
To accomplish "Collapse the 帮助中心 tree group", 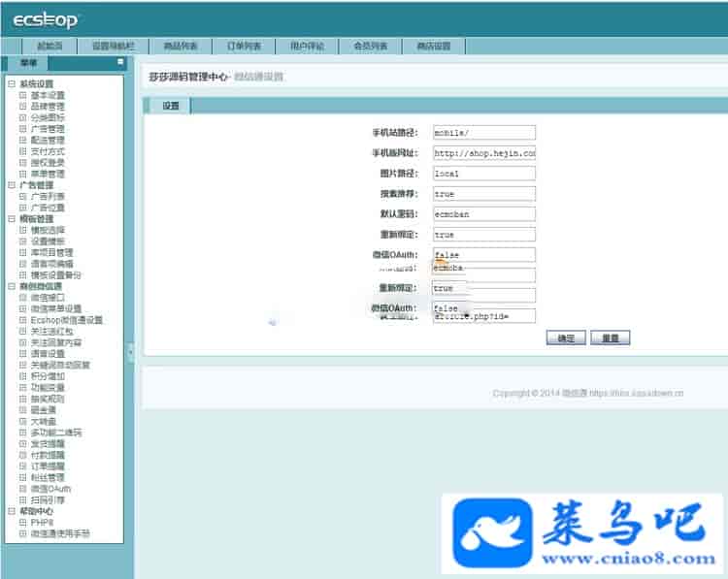I will coord(11,511).
